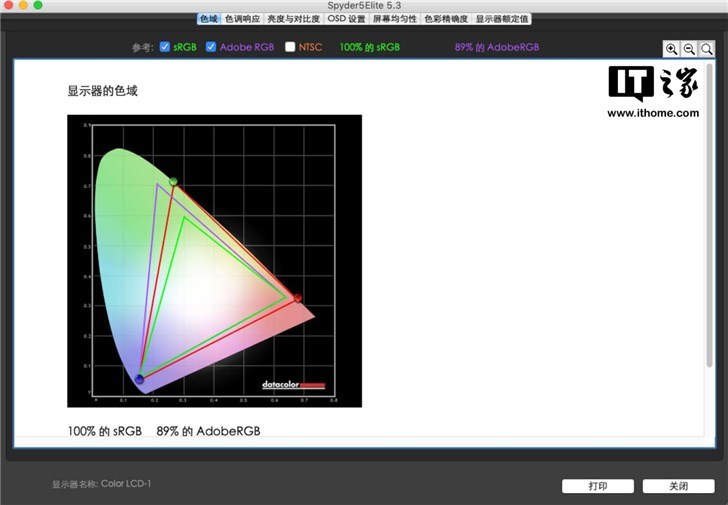Open the 色彩精确度 tab
This screenshot has height=505, width=728.
[x=446, y=19]
